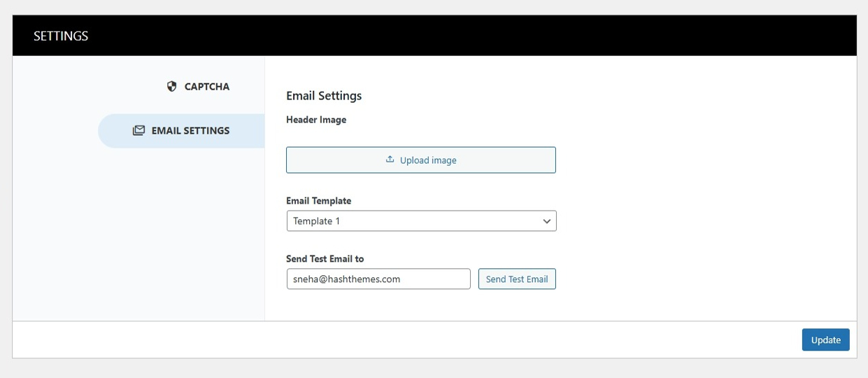Screen dimensions: 868x378
Task: Click the empty sidebar area below Email Settings
Action: click(138, 234)
